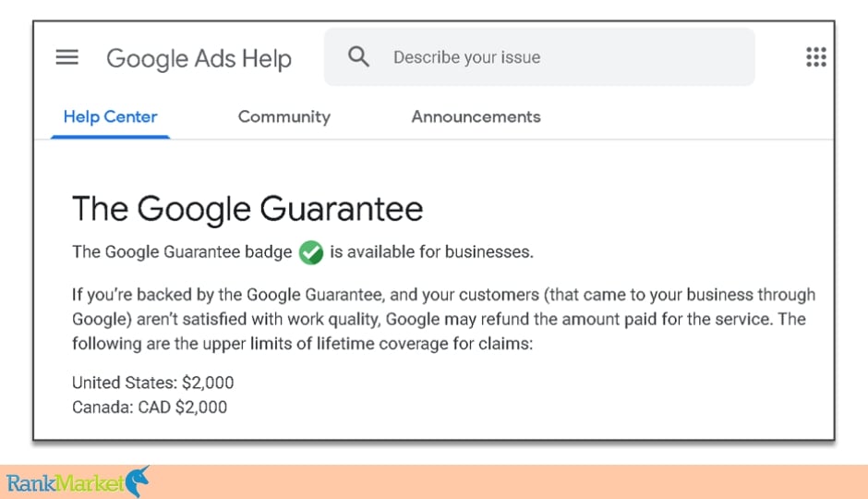Open the hamburger main menu
Image resolution: width=868 pixels, height=499 pixels.
[x=67, y=57]
